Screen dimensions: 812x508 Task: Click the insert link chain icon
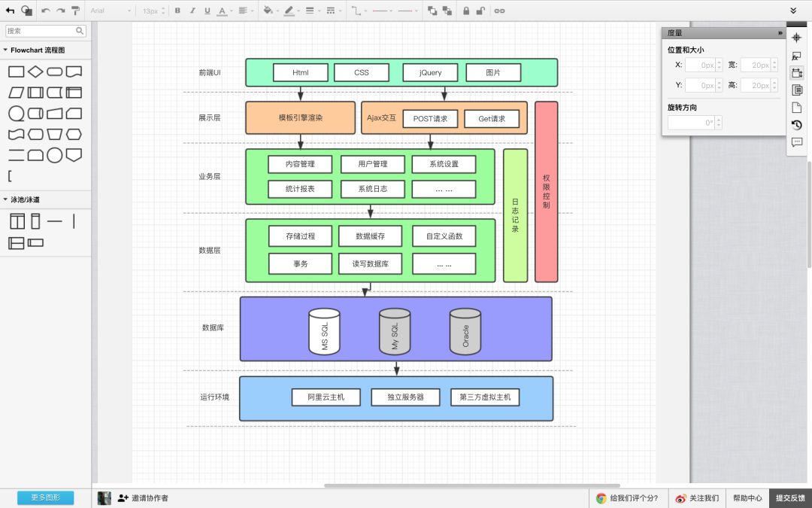[x=499, y=11]
